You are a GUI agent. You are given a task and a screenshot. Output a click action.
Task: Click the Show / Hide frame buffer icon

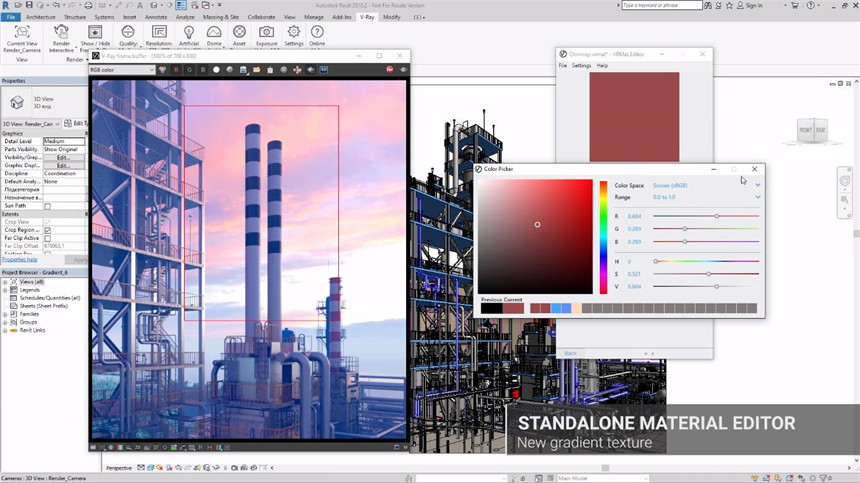click(96, 33)
